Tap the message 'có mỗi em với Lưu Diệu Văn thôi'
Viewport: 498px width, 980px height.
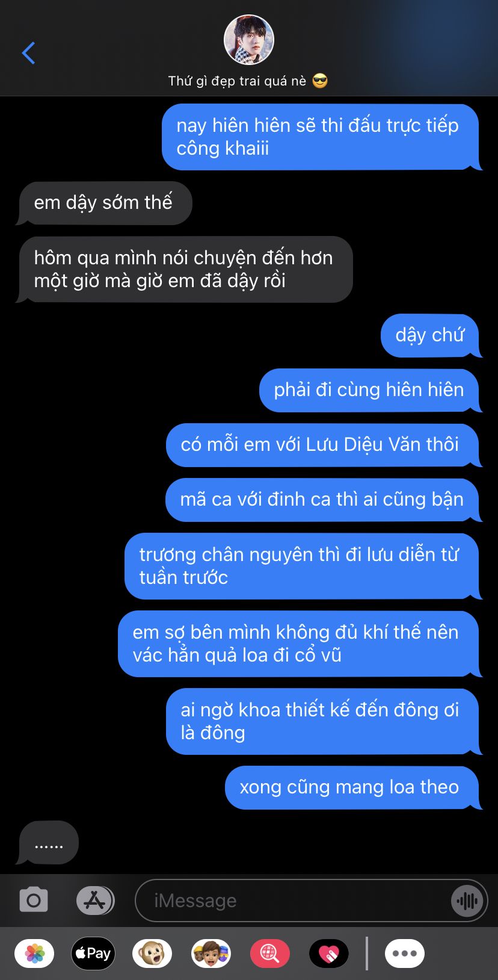[322, 445]
